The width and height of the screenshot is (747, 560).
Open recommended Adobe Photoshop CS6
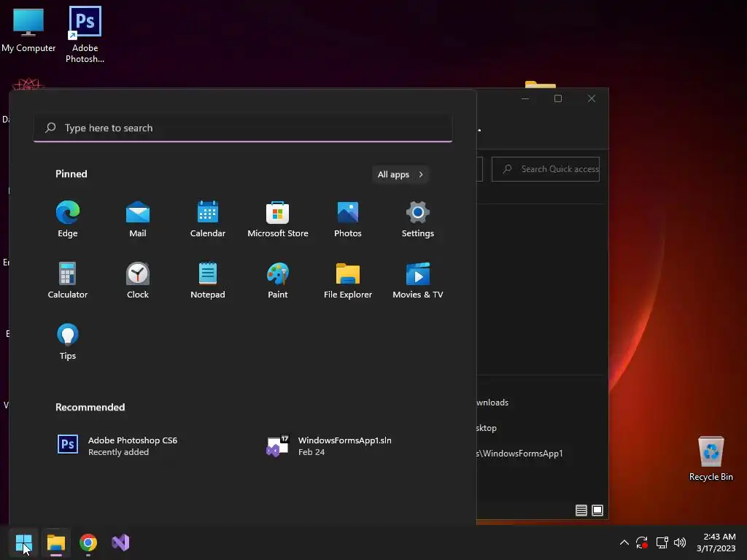tap(117, 446)
